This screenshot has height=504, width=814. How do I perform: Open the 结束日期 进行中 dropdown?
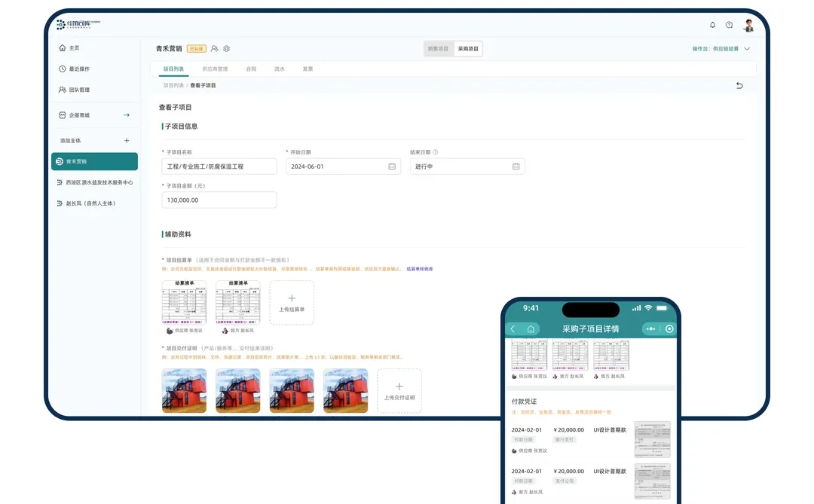coord(467,166)
